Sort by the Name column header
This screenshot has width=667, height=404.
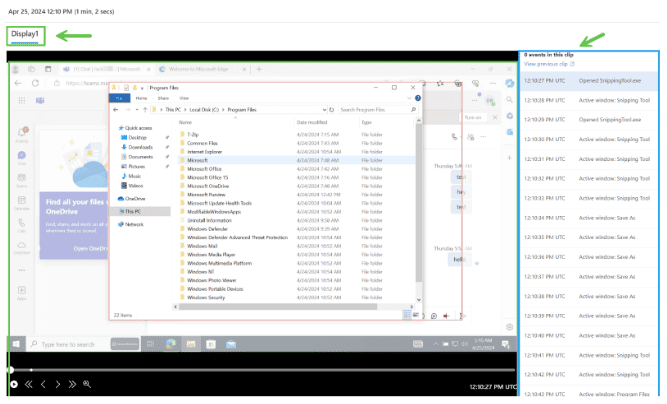[x=185, y=122]
